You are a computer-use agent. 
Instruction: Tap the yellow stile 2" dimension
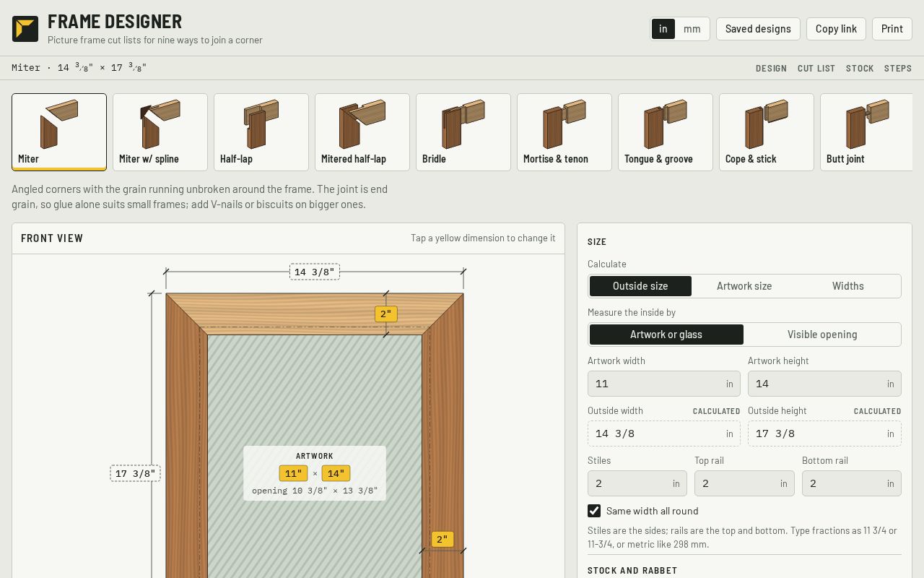pos(443,540)
